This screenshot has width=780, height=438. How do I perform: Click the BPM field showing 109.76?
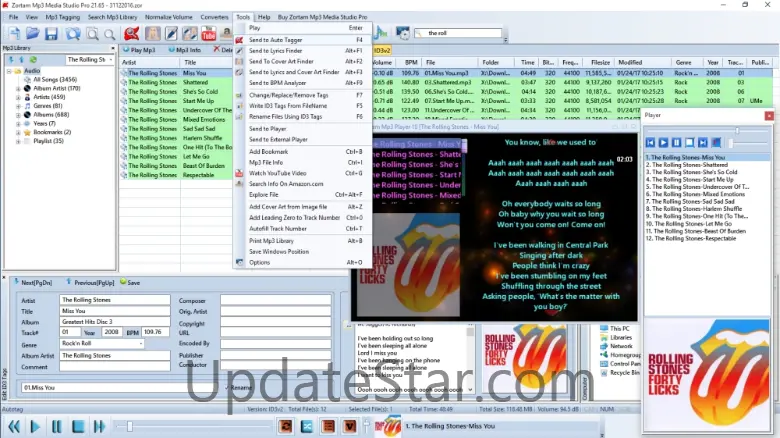(x=155, y=332)
